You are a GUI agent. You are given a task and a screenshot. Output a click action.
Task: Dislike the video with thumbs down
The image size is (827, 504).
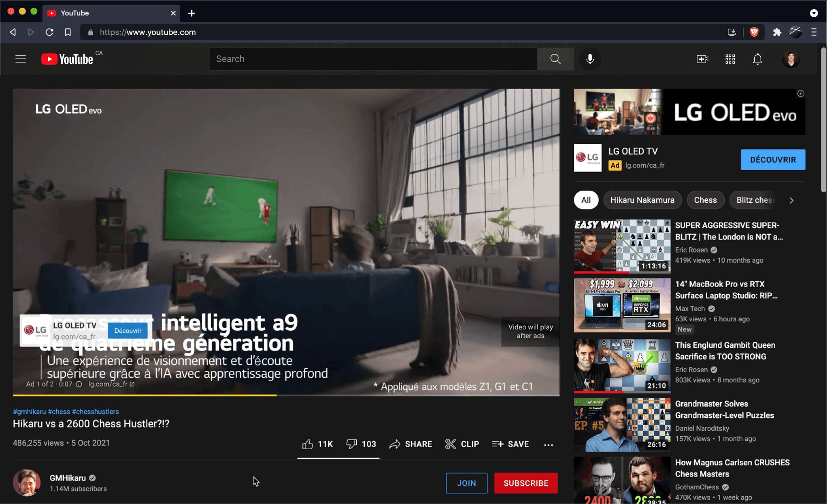pos(351,444)
